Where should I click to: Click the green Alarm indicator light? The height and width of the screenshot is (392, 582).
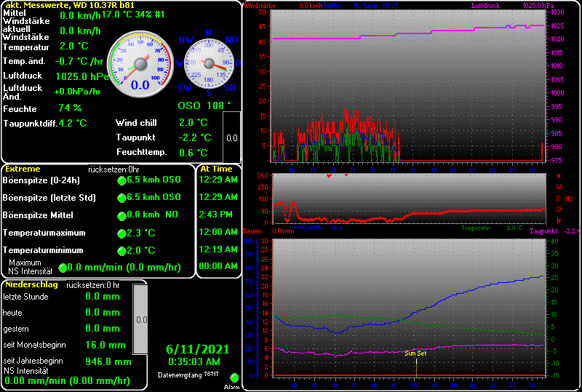coord(234,377)
